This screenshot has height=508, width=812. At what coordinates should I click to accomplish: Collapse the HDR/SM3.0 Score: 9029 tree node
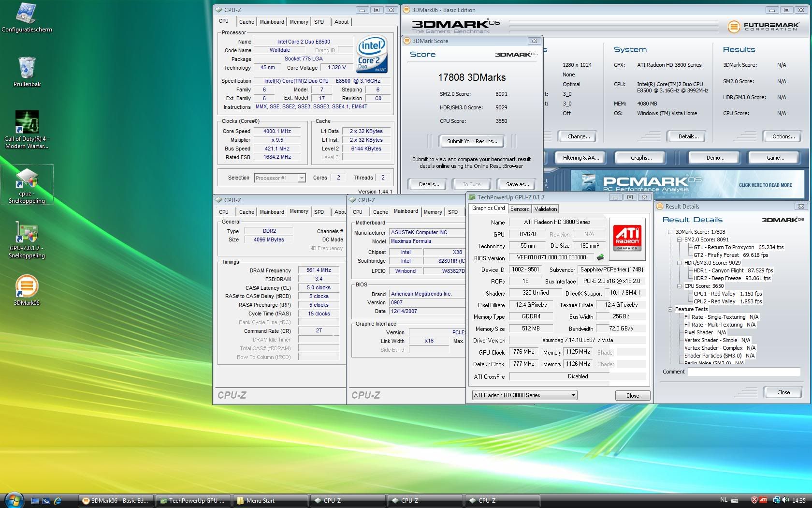[x=679, y=263]
